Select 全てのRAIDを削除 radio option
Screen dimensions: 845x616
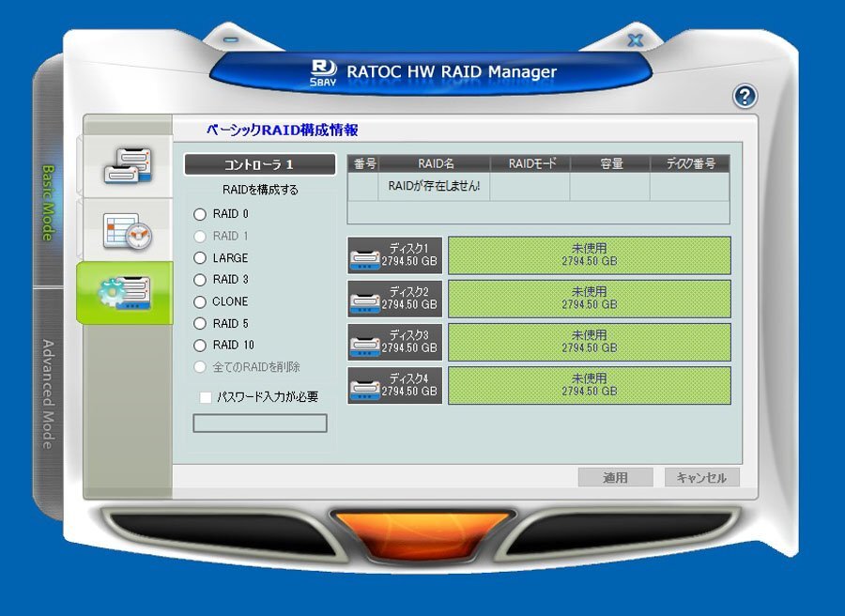tap(200, 367)
